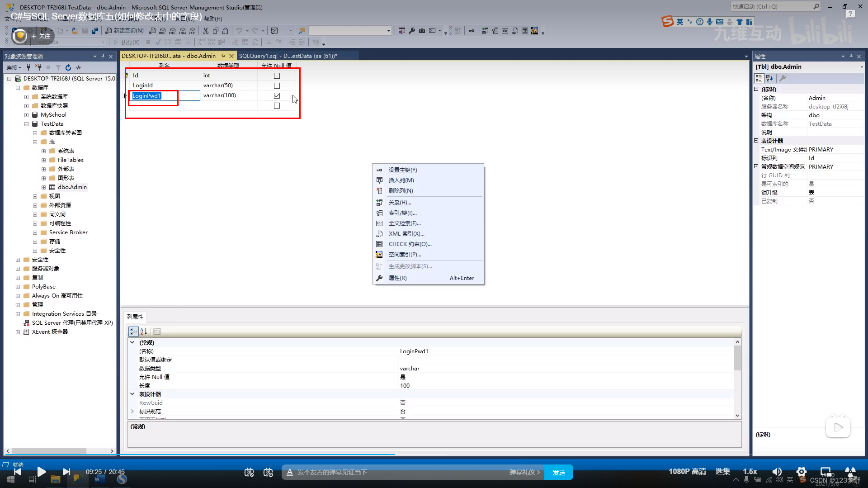Choose CHECK 约束 in context menu
Viewport: 868px width, 488px height.
[428, 244]
